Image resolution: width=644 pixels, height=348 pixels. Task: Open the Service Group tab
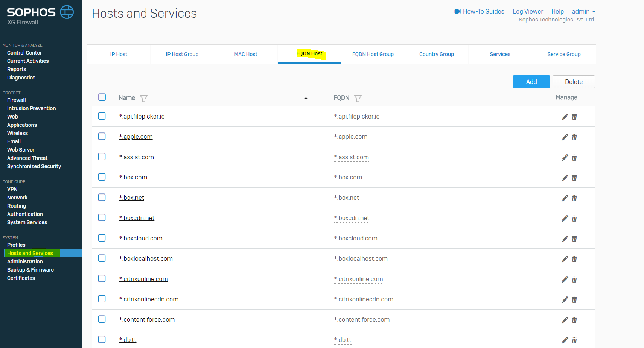tap(564, 54)
